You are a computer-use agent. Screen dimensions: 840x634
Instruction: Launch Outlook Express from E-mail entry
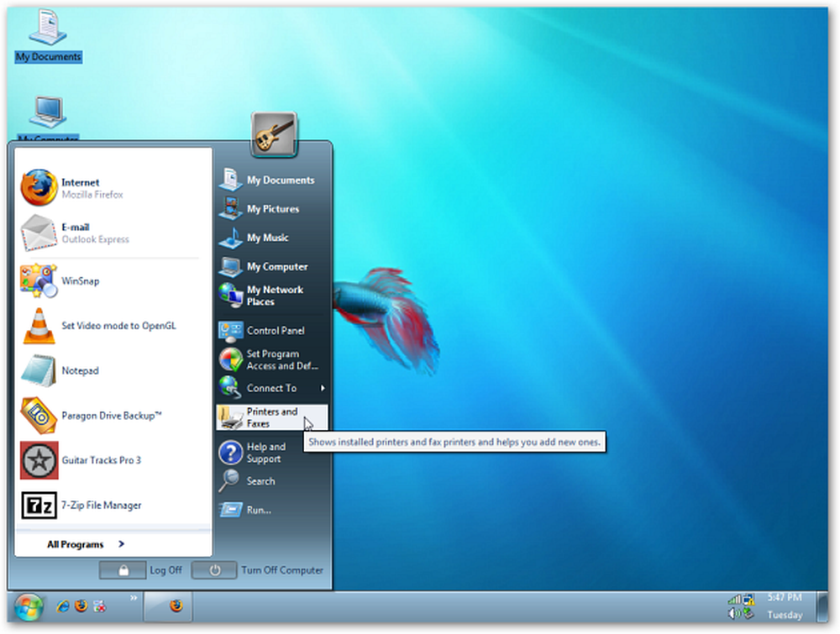coord(113,233)
